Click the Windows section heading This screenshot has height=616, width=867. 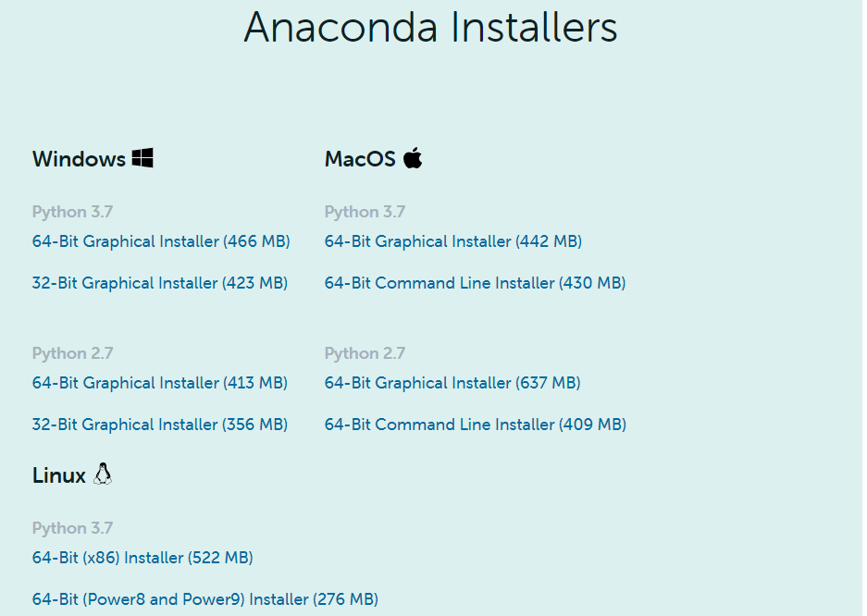[79, 159]
